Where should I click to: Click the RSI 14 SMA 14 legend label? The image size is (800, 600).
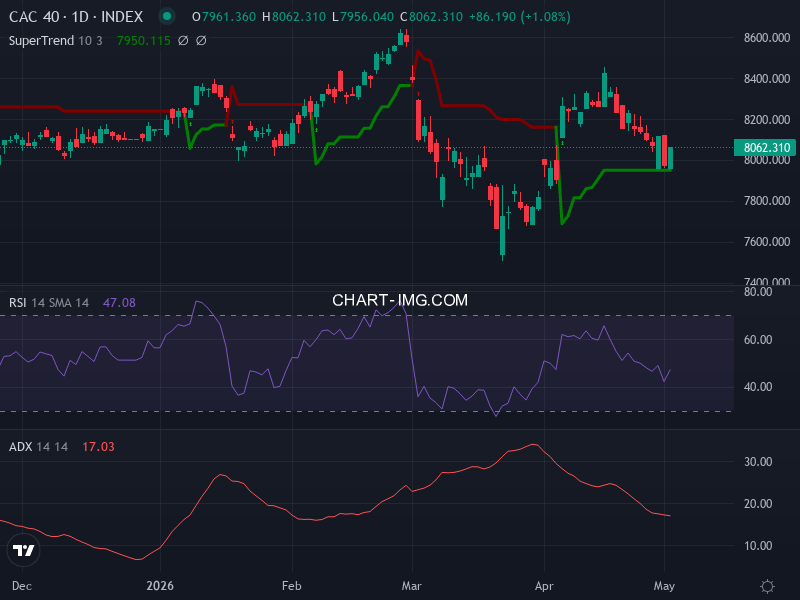click(49, 303)
